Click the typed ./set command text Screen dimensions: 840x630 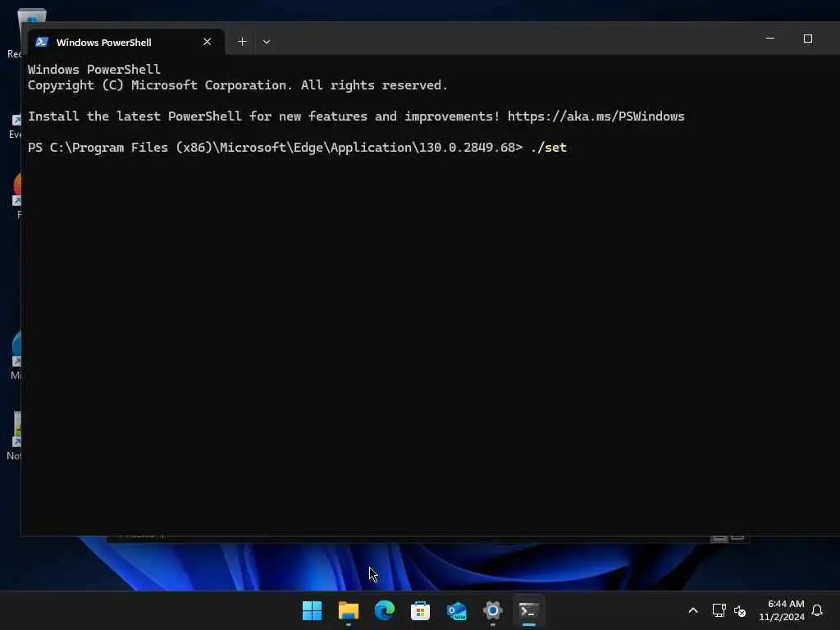(x=549, y=148)
